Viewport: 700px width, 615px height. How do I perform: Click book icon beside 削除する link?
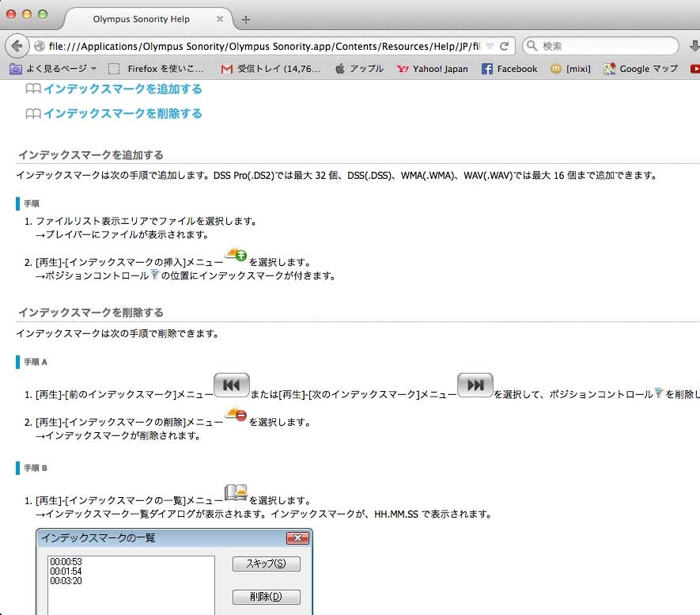coord(33,113)
